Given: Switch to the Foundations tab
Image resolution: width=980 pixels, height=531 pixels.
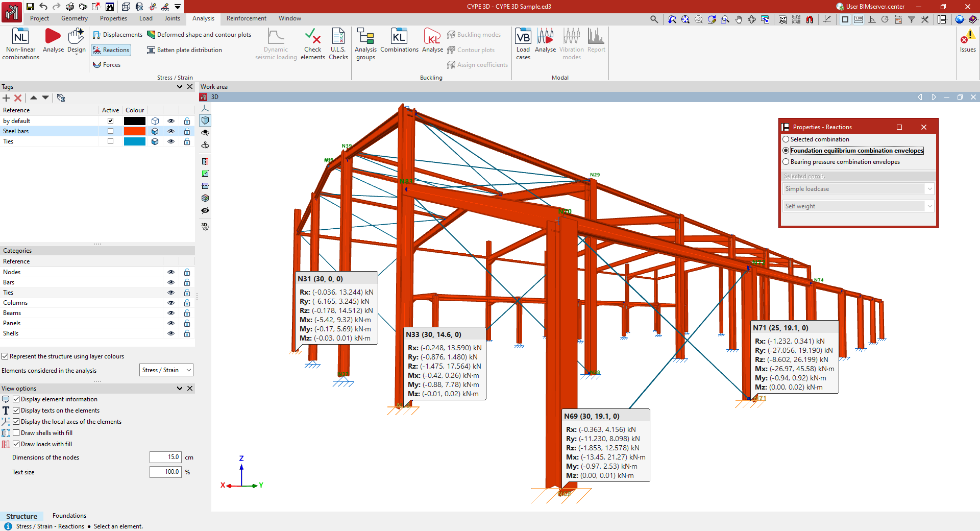Looking at the screenshot, I should [69, 516].
